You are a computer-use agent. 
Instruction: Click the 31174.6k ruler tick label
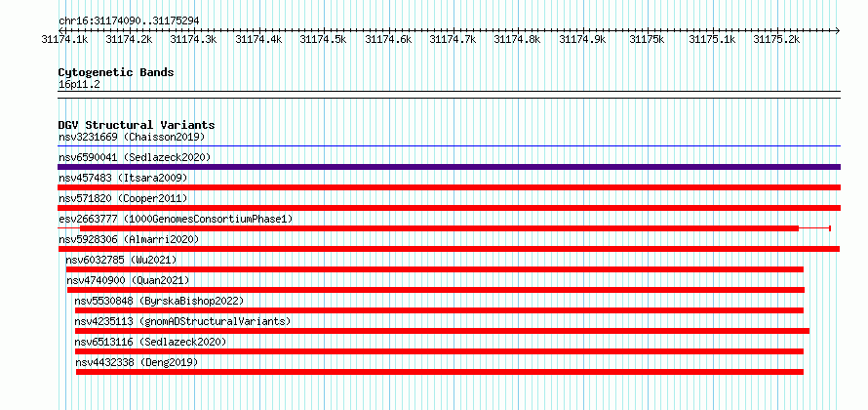[x=388, y=39]
